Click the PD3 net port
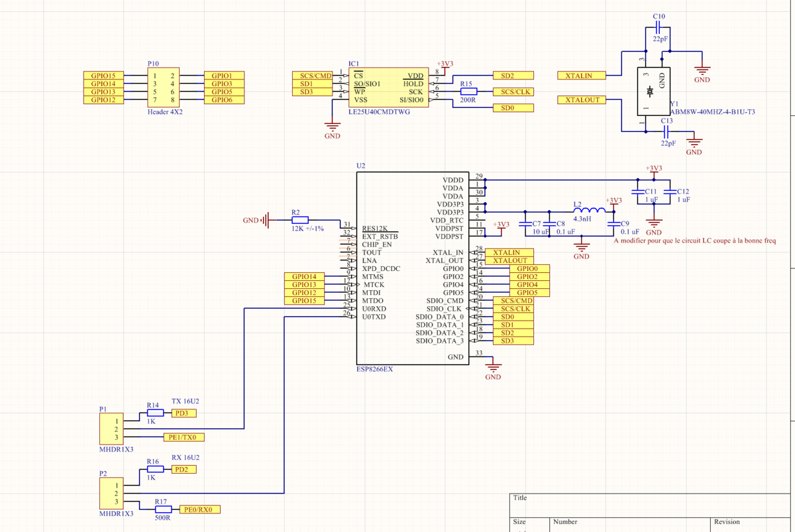Viewport: 795px width, 532px height. [184, 413]
